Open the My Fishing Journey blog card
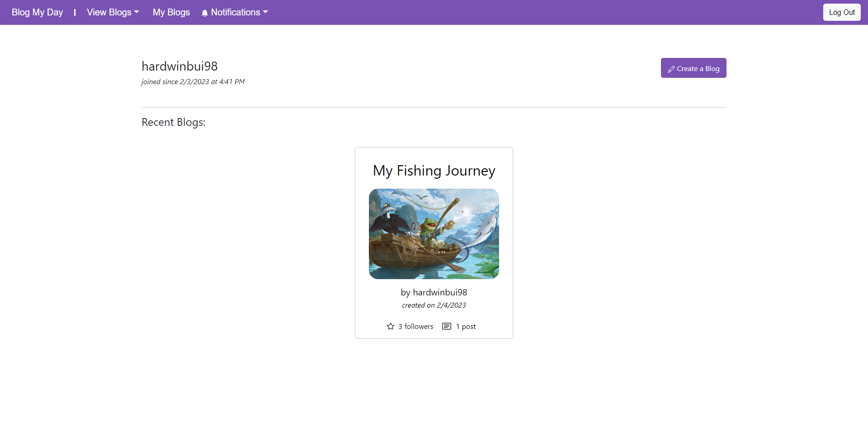868x423 pixels. click(434, 242)
